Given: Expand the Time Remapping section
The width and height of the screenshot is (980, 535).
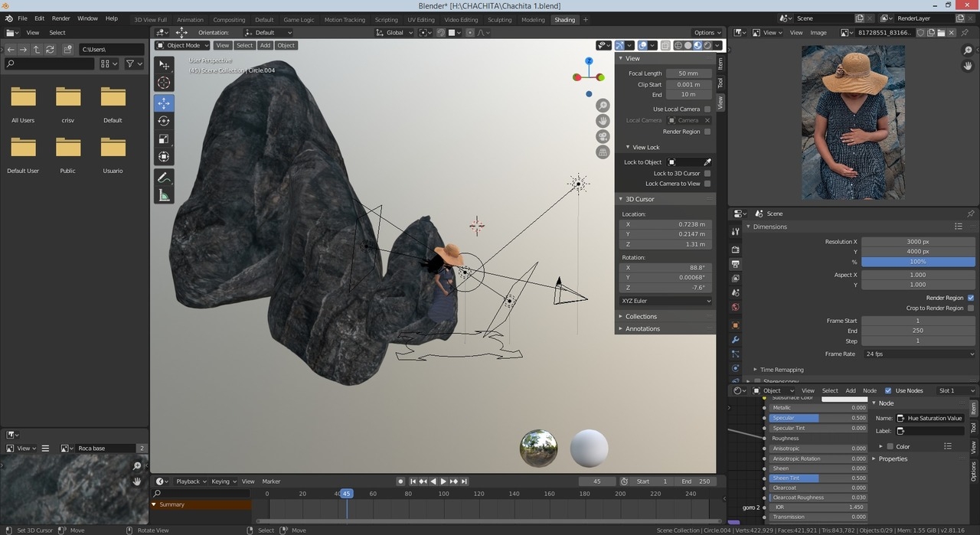Looking at the screenshot, I should [781, 370].
